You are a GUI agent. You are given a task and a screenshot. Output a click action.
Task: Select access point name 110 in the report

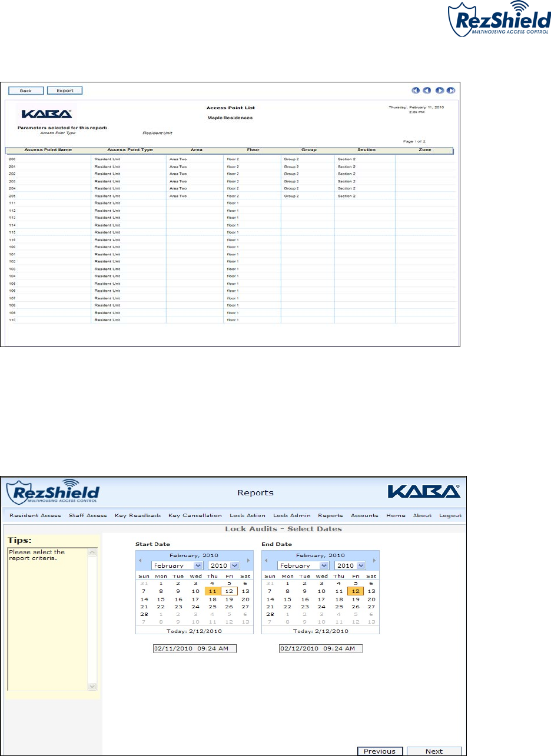(12, 320)
